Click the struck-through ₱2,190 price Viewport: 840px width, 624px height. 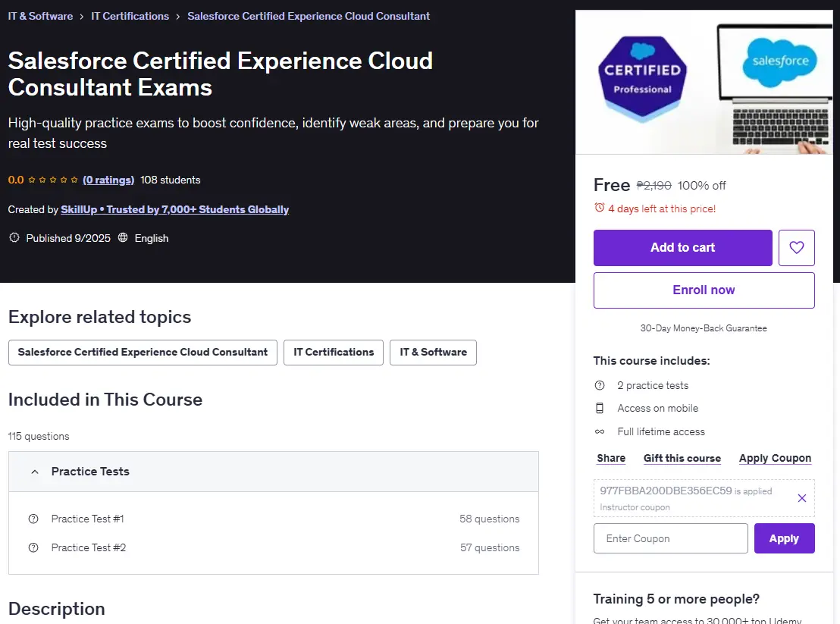tap(654, 185)
